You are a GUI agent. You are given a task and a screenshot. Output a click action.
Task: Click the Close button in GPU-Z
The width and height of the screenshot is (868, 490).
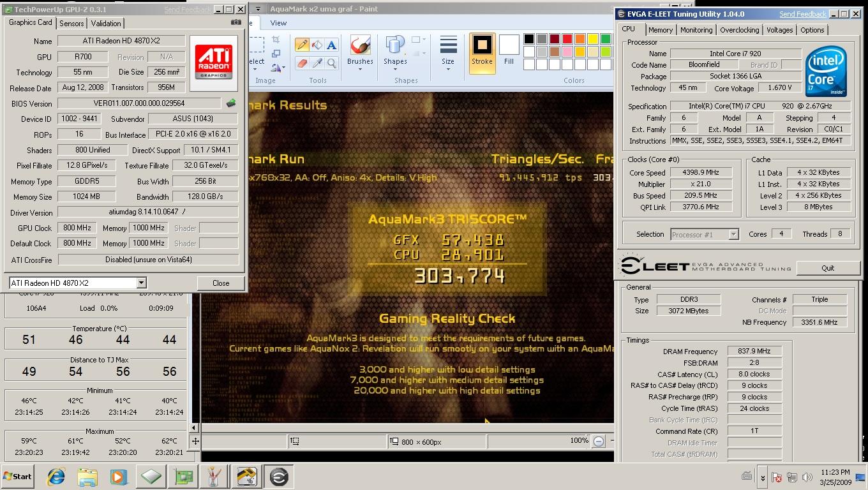click(221, 283)
